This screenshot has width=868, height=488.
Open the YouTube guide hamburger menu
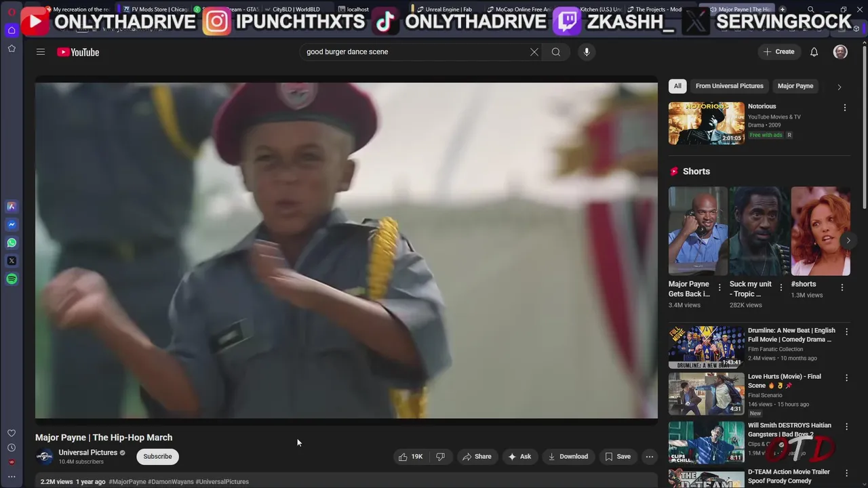[41, 52]
